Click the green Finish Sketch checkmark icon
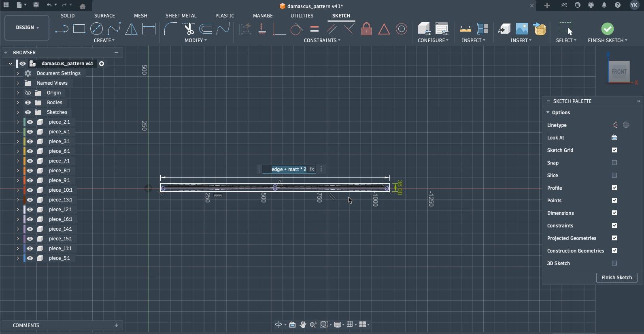644x334 pixels. pos(607,29)
